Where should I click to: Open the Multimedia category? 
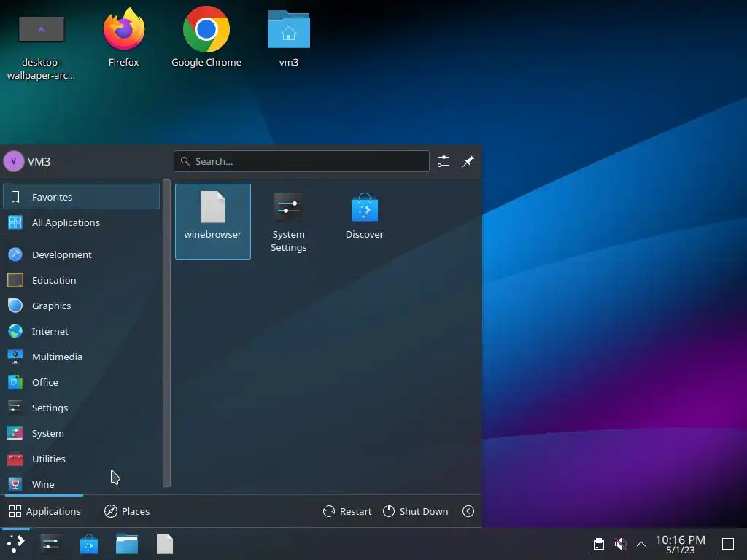coord(82,357)
